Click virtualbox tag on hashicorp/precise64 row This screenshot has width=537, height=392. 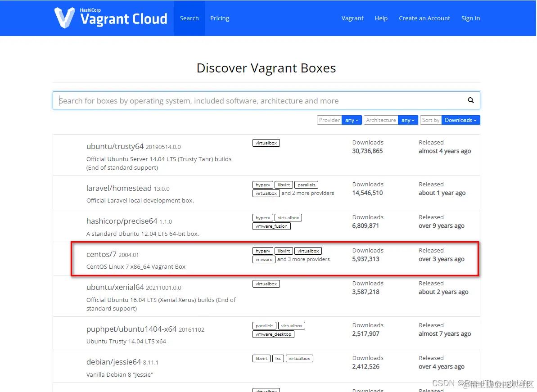click(289, 218)
